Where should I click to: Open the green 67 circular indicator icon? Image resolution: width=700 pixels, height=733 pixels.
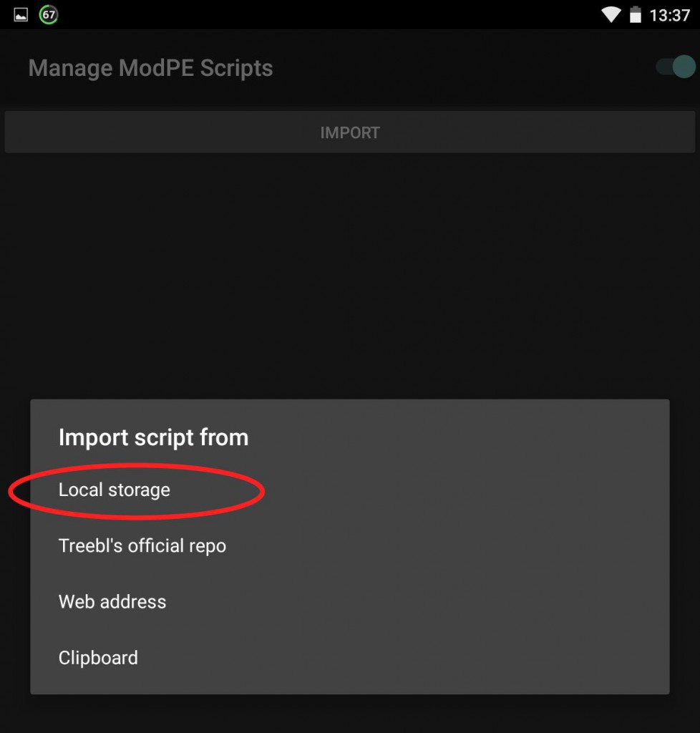click(x=49, y=14)
